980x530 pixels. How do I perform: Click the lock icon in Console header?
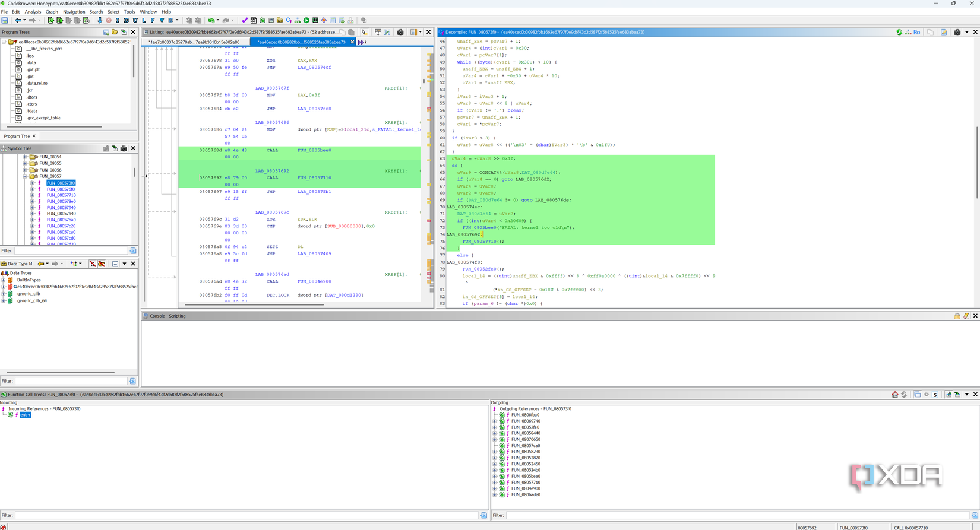point(957,316)
